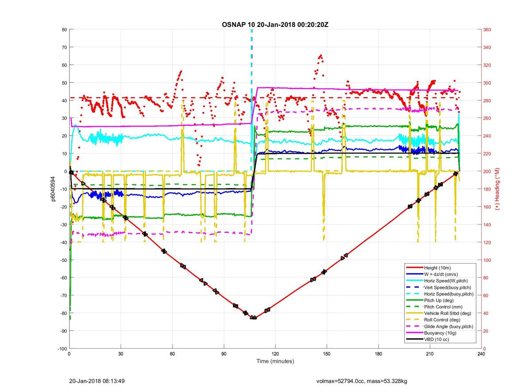Click the "260" tick on the heading axis

point(487,118)
